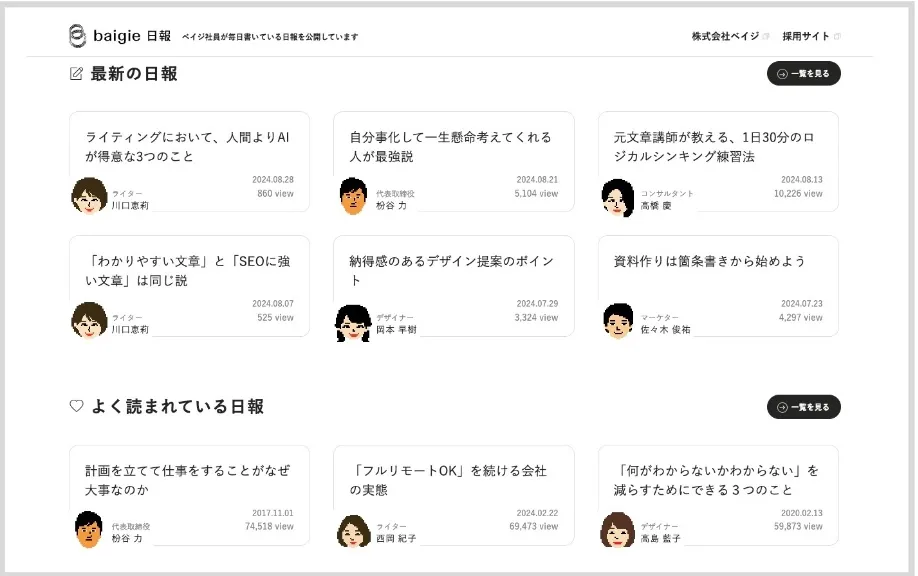
Task: Open article 納得感のあるデザイン提案のポイント
Action: (450, 270)
